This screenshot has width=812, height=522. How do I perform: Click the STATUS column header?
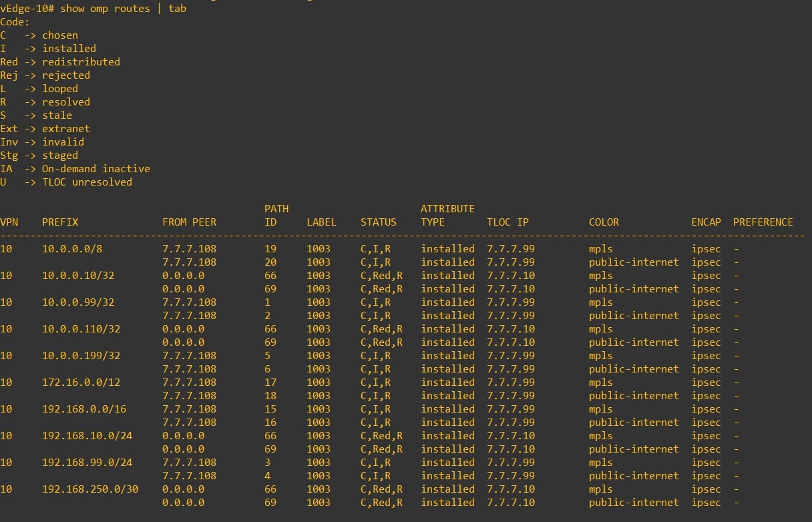tap(379, 222)
